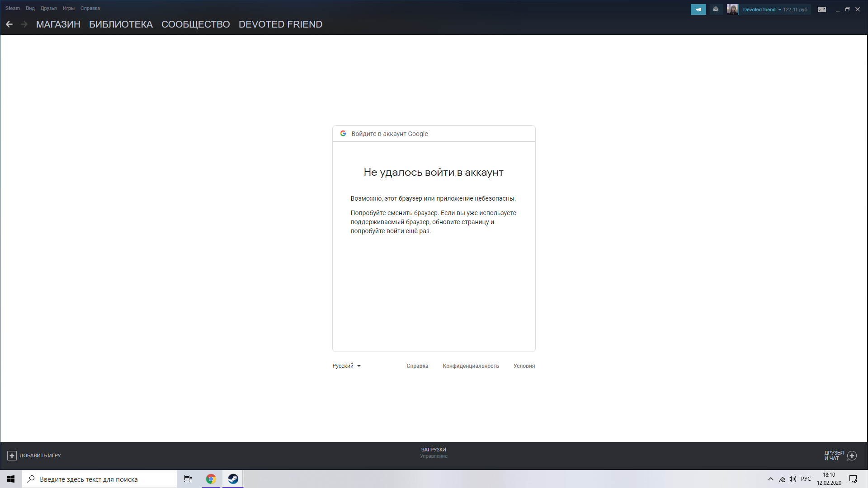Open the Справка (Help) menu
Image resolution: width=868 pixels, height=488 pixels.
tap(90, 8)
